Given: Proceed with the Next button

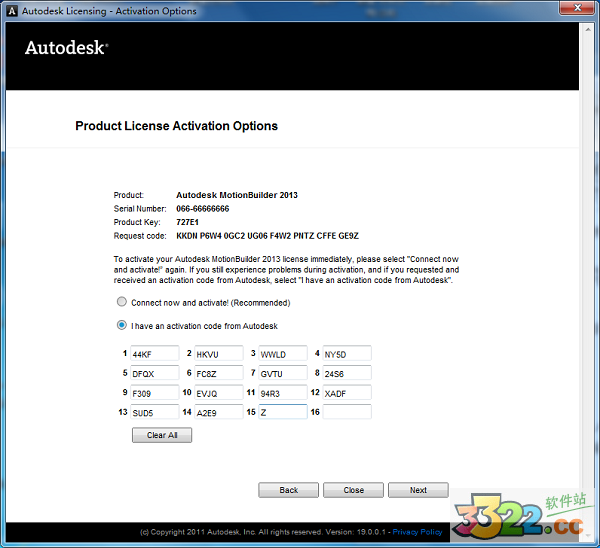Looking at the screenshot, I should (x=418, y=490).
